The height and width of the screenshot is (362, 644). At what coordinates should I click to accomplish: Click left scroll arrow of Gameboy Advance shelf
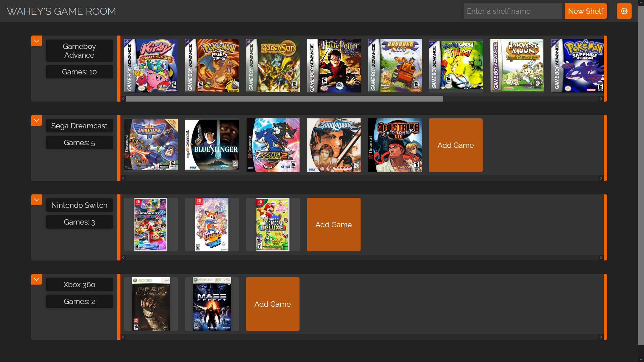tap(123, 99)
